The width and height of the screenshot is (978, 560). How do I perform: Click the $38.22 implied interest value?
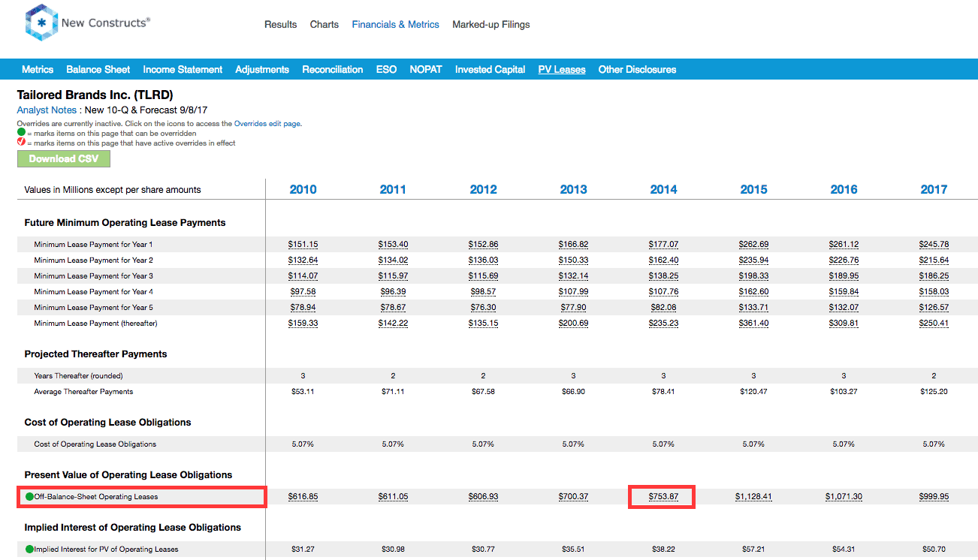[x=664, y=549]
